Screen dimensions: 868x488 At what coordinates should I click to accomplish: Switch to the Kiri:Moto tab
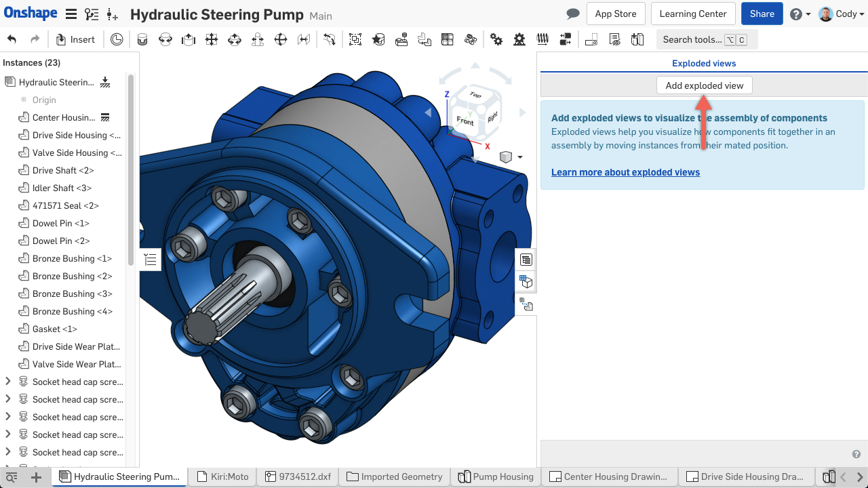point(222,476)
